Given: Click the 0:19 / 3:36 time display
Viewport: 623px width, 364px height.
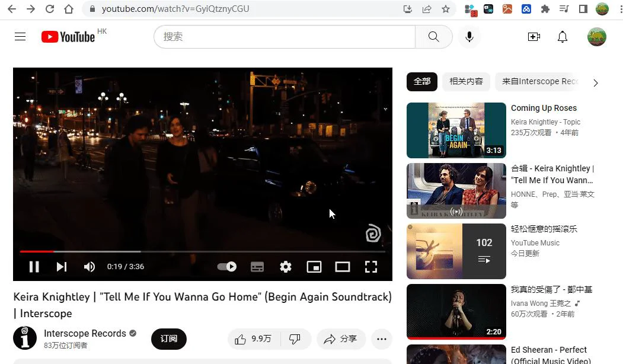Looking at the screenshot, I should (x=126, y=267).
